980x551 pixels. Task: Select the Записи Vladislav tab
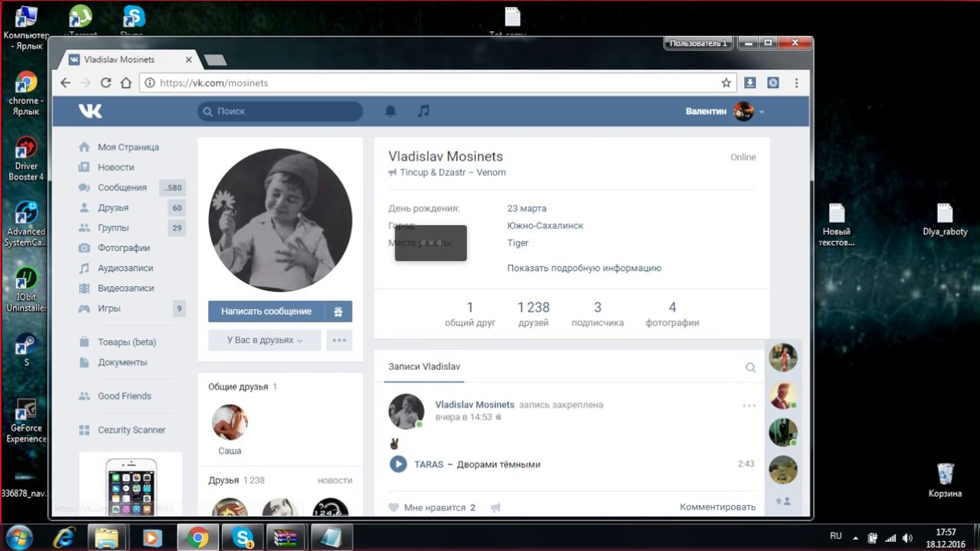point(424,367)
